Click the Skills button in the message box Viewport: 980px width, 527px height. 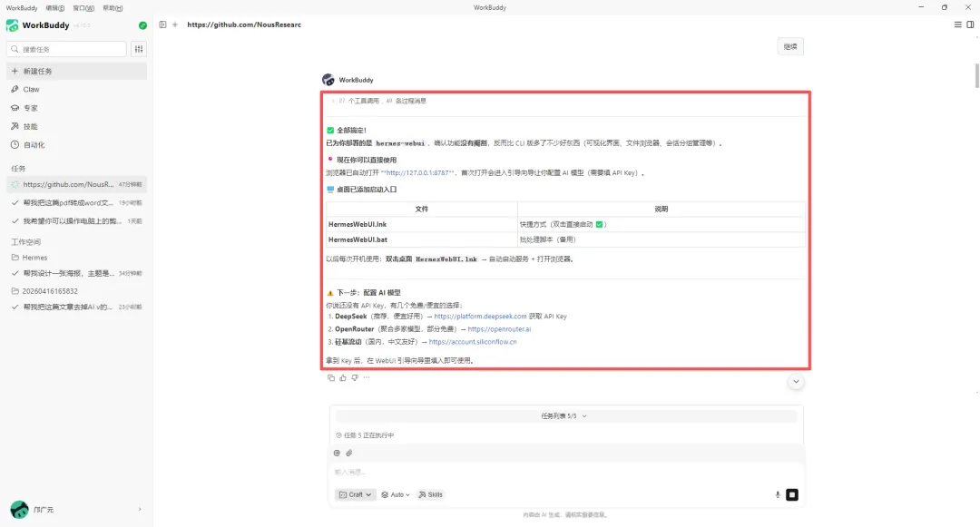point(431,494)
